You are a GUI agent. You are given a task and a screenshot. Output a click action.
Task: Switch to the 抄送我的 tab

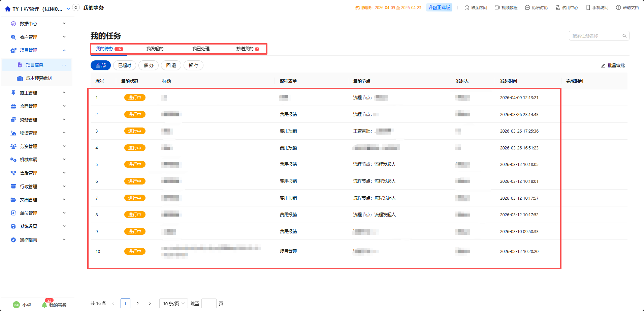pyautogui.click(x=248, y=49)
